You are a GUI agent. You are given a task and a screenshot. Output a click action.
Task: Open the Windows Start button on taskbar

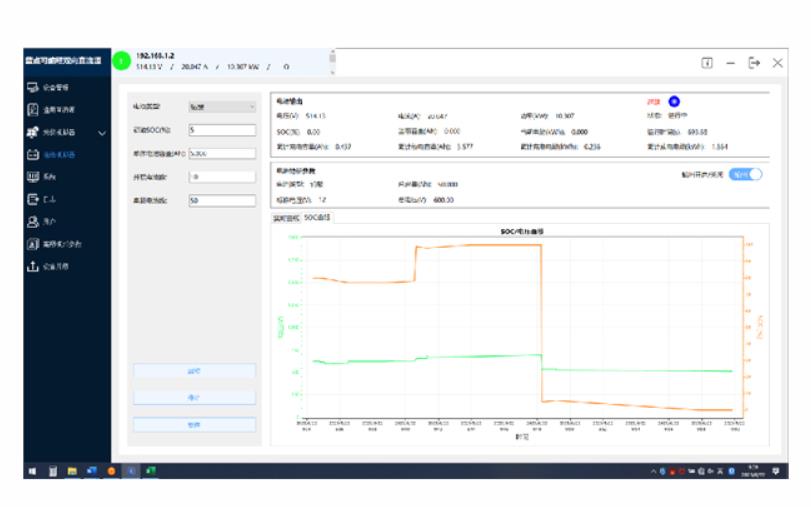pos(33,470)
